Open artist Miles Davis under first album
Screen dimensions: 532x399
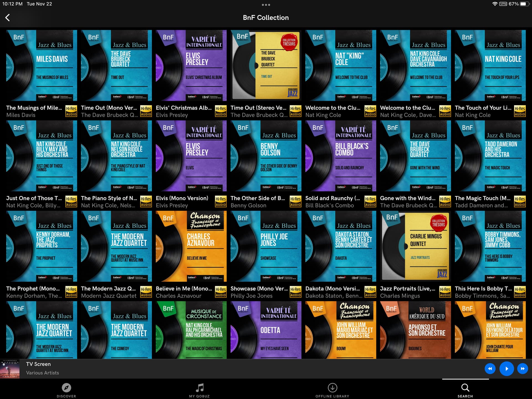tap(21, 115)
